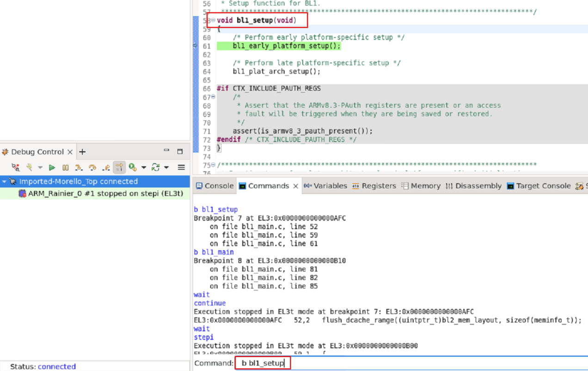
Task: Toggle fold marker at line 58 bl1_setup
Action: (x=213, y=20)
